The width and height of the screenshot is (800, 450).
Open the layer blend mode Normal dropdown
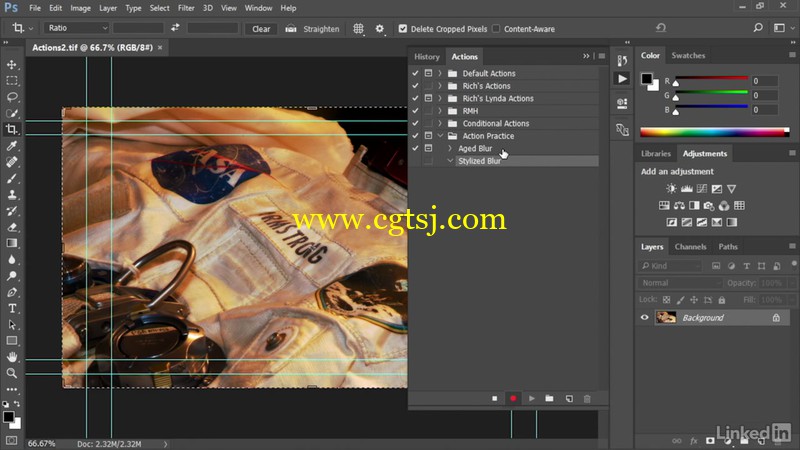click(x=680, y=283)
